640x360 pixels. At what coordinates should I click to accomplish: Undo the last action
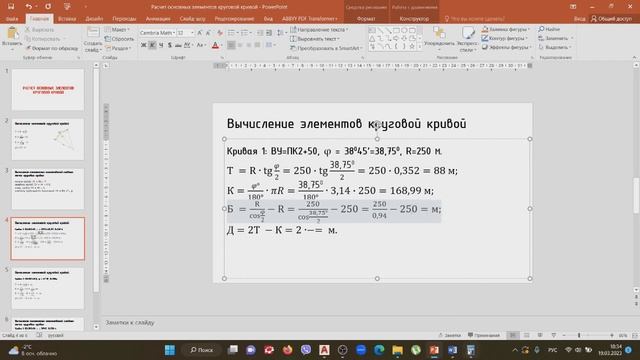tap(29, 7)
